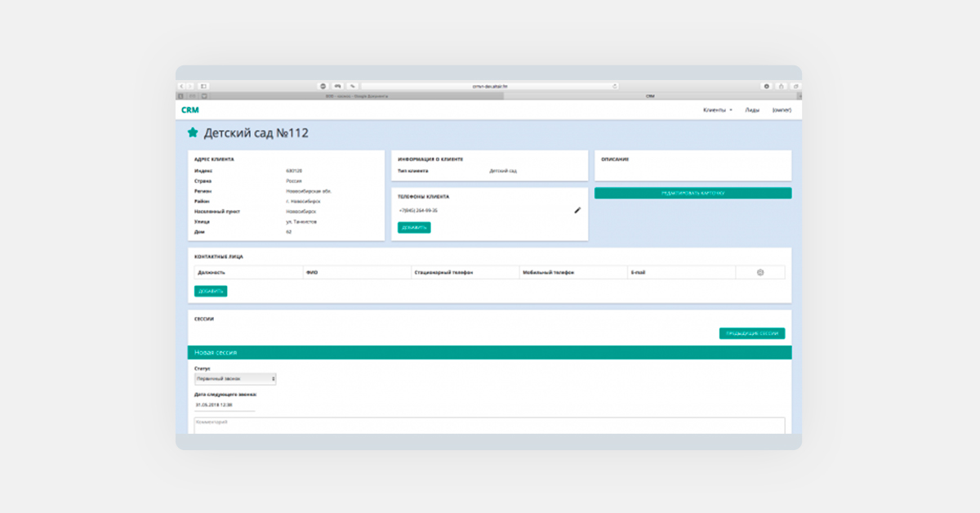Click the Детский сад client type value
980x513 pixels.
(x=503, y=171)
